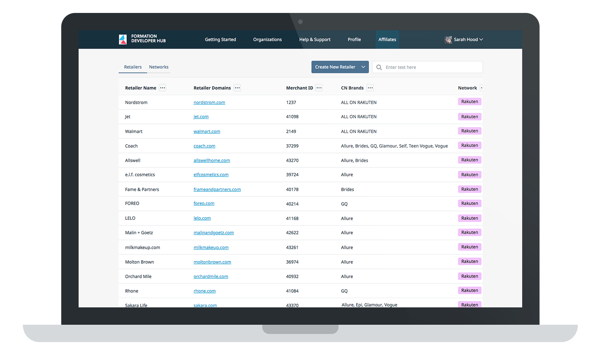
Task: Open Help & Support page
Action: [315, 39]
